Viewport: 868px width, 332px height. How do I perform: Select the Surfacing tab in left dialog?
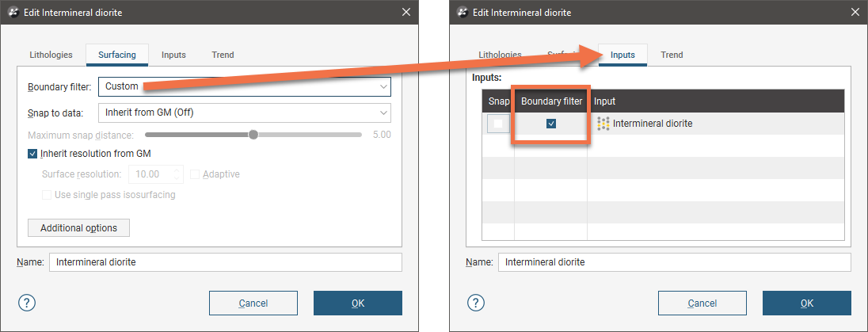(117, 55)
